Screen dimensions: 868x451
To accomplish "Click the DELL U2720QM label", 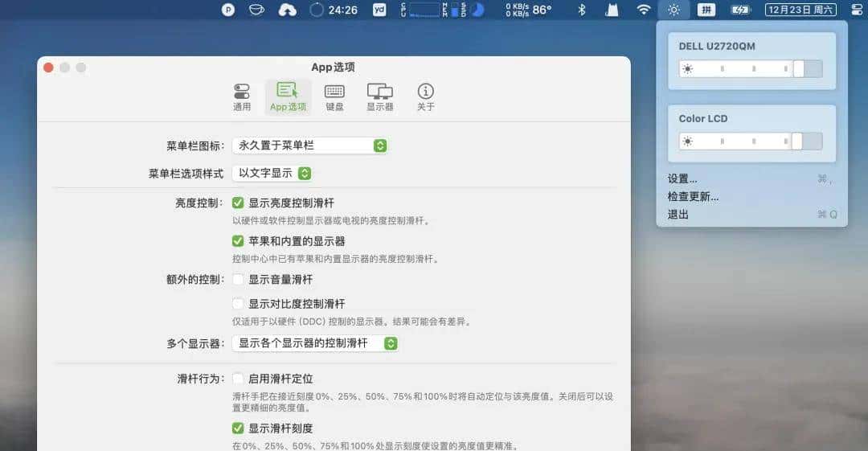I will coord(717,47).
